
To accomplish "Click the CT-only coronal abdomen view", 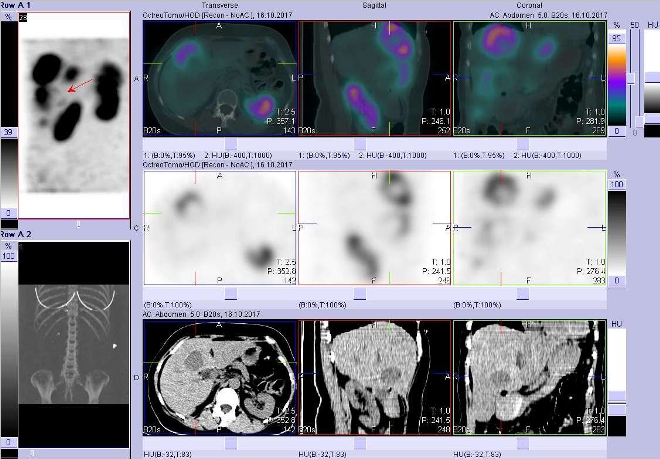I will coord(529,378).
